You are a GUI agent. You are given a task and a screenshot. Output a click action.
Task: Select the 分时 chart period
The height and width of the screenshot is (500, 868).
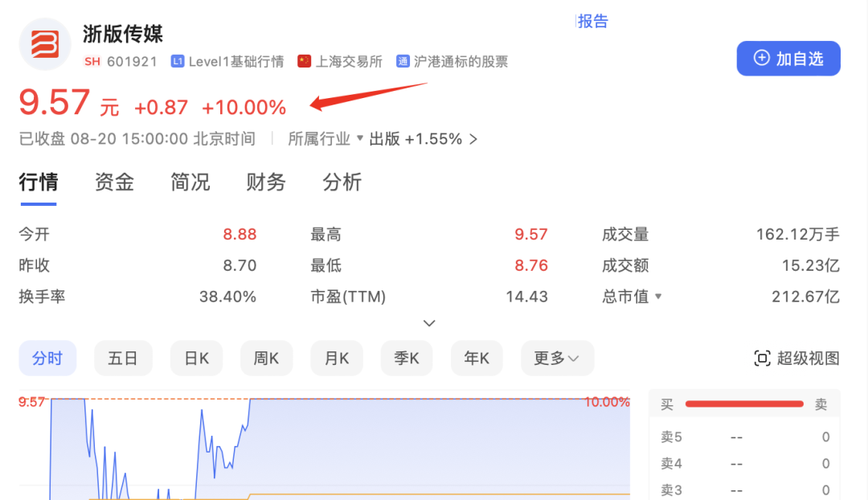[47, 359]
